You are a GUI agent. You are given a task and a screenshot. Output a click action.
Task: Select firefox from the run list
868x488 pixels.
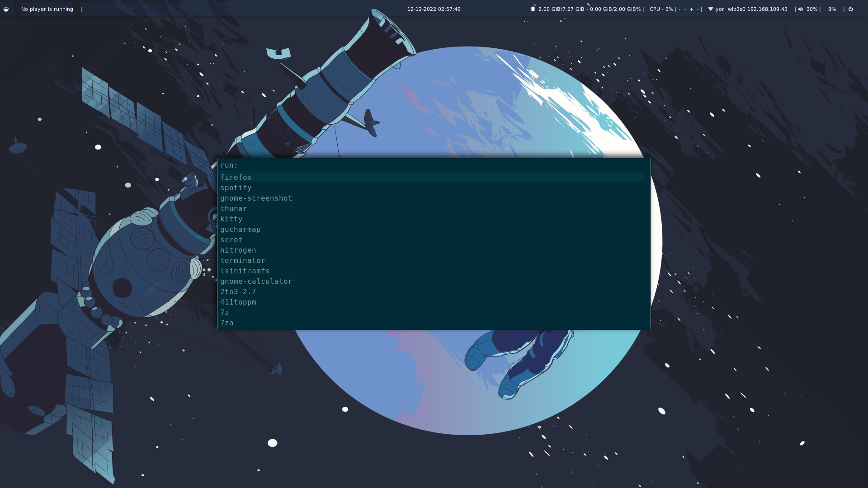(236, 178)
